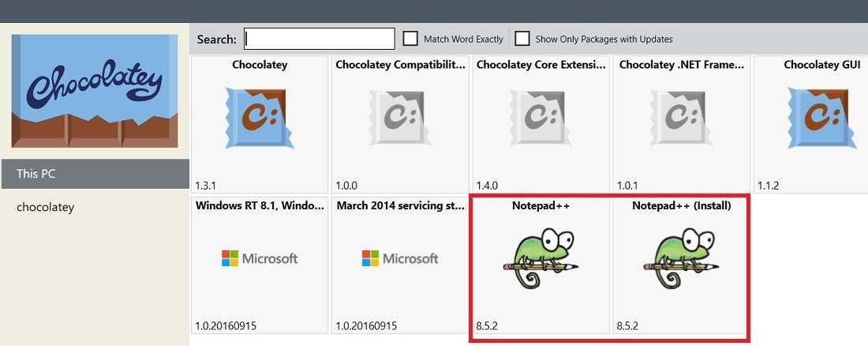Image resolution: width=868 pixels, height=346 pixels.
Task: Click the Chocolatey package icon
Action: point(258,118)
